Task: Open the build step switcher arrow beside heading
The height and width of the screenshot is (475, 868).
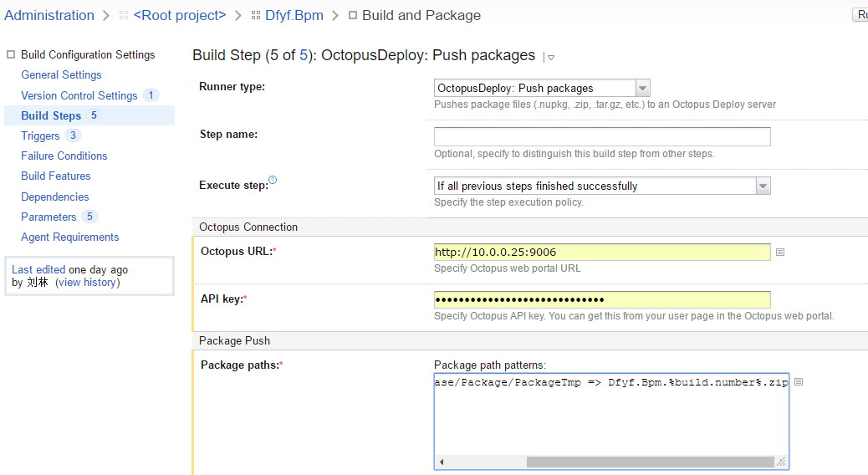Action: (550, 57)
